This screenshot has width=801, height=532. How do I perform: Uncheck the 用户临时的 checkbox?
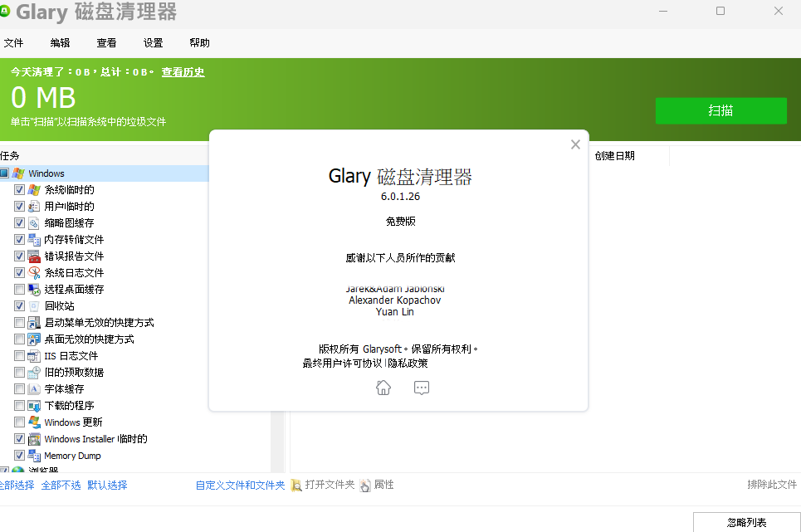pos(19,207)
